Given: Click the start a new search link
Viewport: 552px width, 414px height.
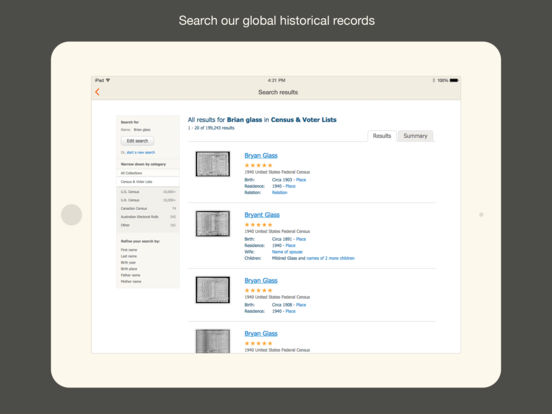Looking at the screenshot, I should 141,152.
